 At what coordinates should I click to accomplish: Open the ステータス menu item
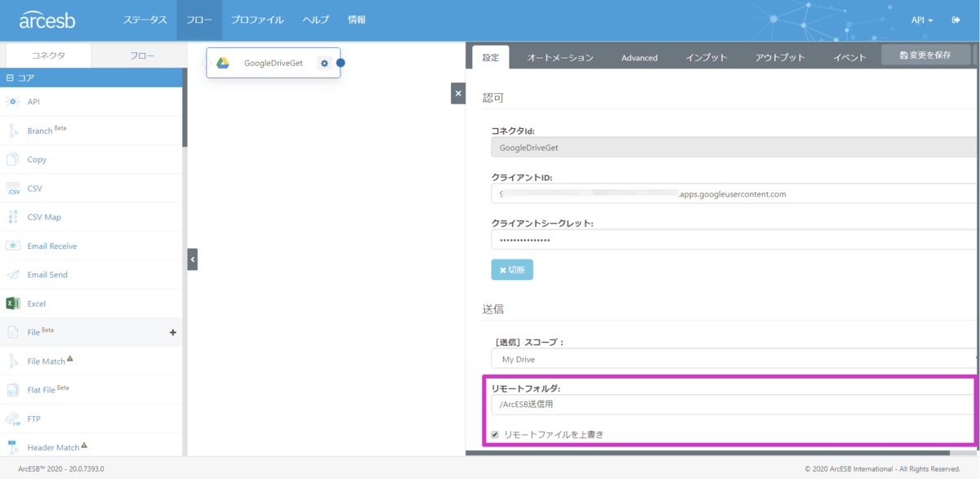click(x=145, y=20)
